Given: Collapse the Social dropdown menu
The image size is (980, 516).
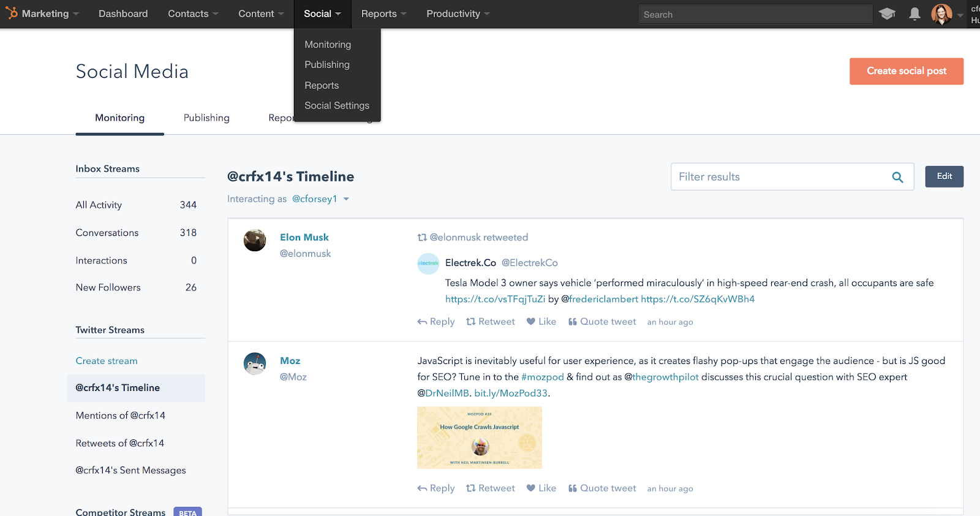Looking at the screenshot, I should click(x=322, y=13).
